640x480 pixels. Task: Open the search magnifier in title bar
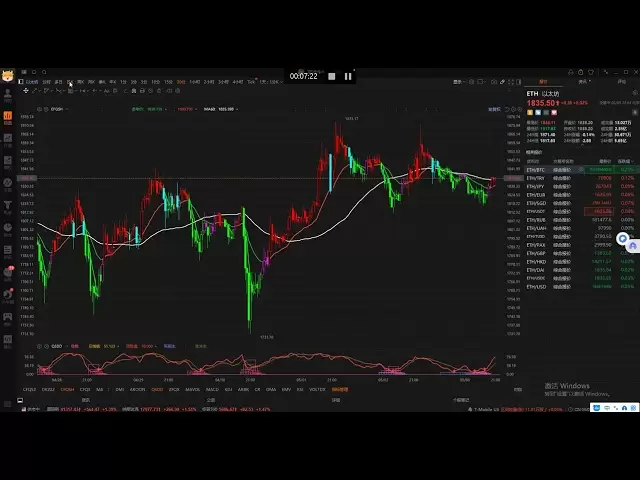[44, 72]
